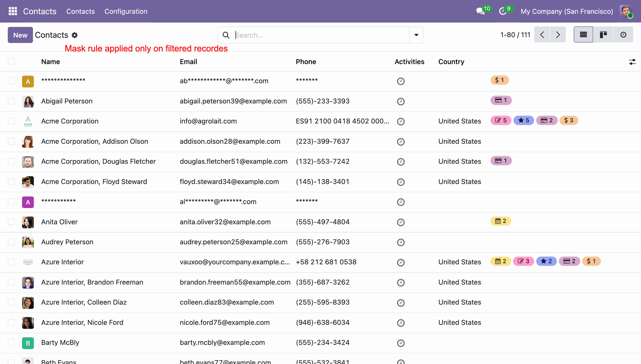
Task: Select the Acme Corporation row checkbox
Action: (11, 121)
